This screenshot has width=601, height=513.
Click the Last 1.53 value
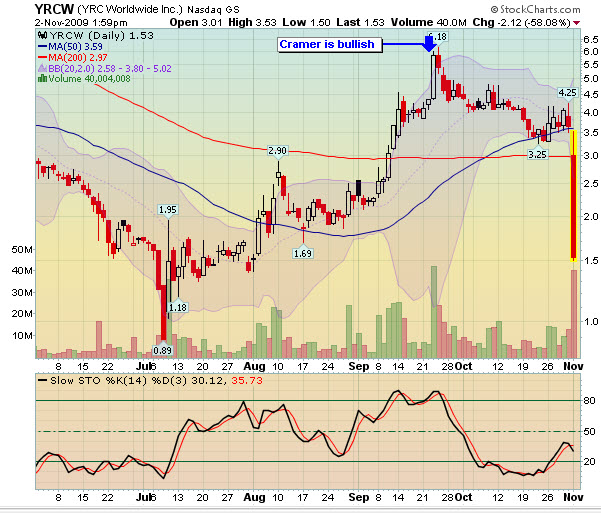(360, 23)
